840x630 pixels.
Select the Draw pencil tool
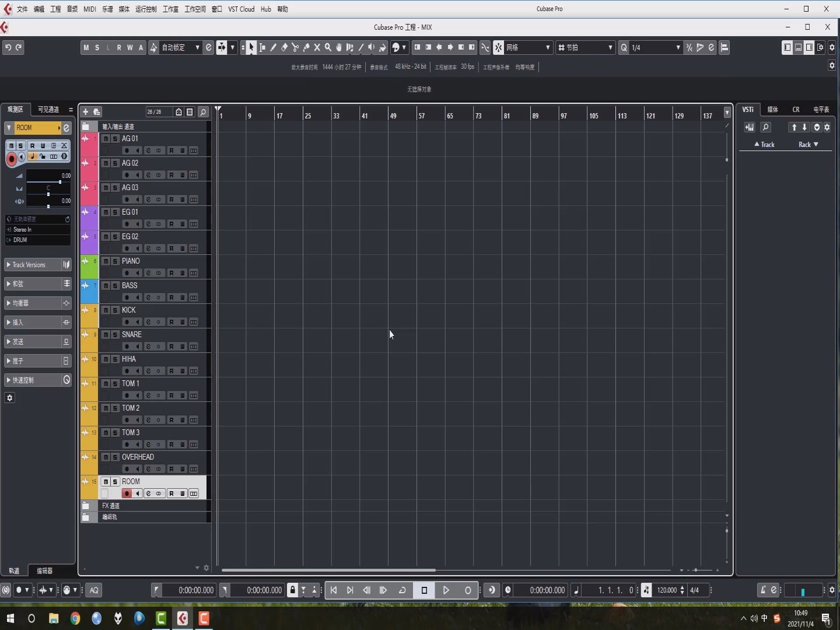coord(273,48)
